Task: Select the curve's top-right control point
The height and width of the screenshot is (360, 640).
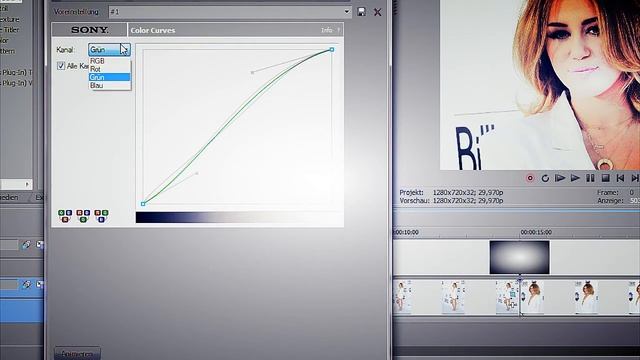Action: (332, 49)
